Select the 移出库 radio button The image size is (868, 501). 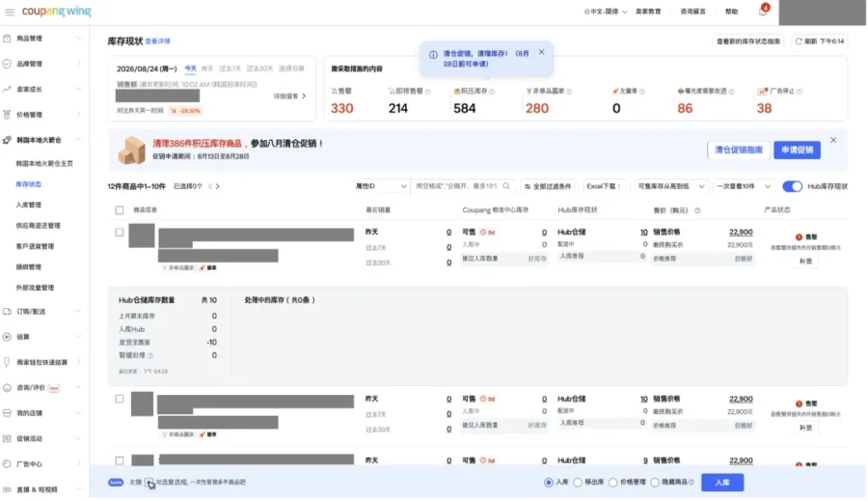click(x=578, y=483)
